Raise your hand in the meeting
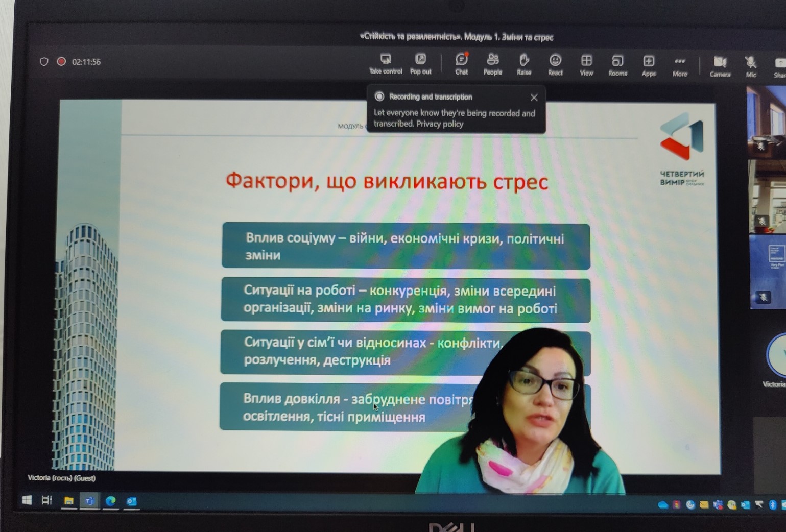This screenshot has width=786, height=532. pyautogui.click(x=524, y=64)
